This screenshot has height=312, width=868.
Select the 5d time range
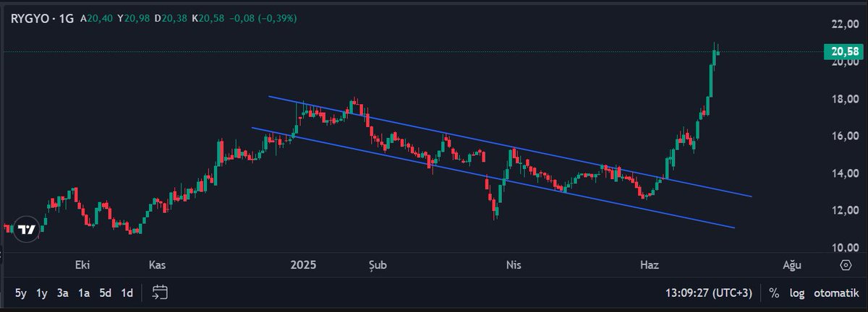(x=106, y=293)
